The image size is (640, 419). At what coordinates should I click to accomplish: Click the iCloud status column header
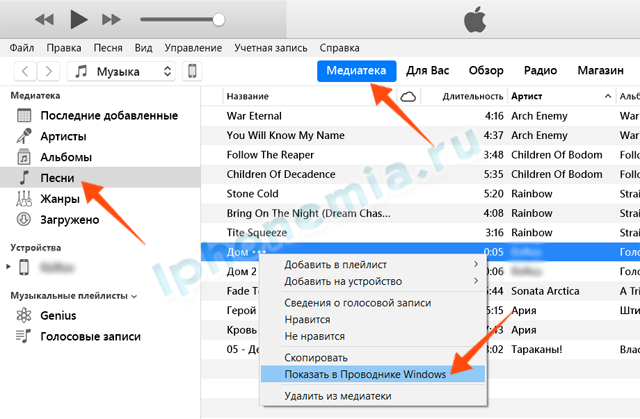[408, 96]
